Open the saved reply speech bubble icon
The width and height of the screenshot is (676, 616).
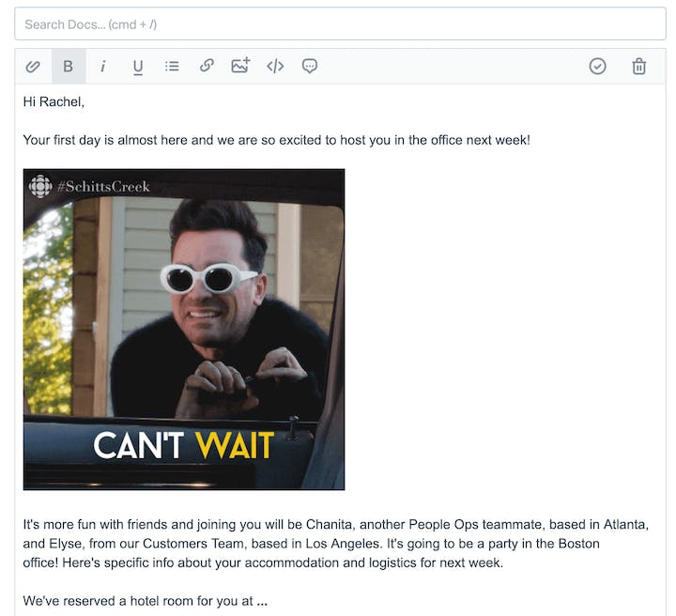tap(310, 66)
